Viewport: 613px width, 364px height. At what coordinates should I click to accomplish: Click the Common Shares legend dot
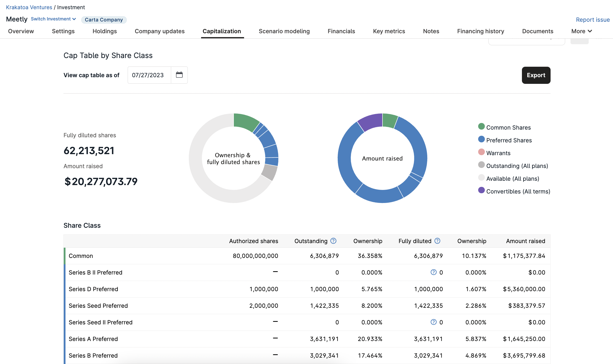point(481,127)
